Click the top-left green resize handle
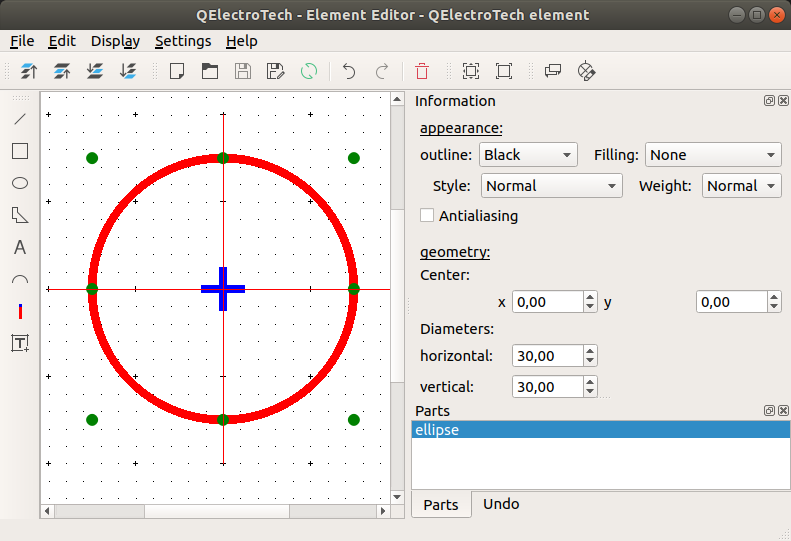 tap(92, 158)
